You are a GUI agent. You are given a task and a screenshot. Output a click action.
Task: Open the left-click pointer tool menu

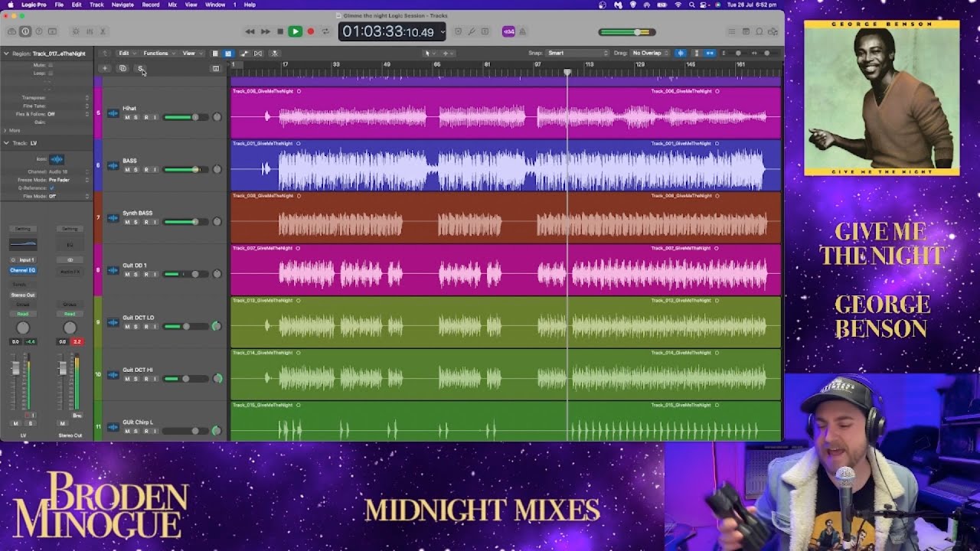[x=429, y=54]
